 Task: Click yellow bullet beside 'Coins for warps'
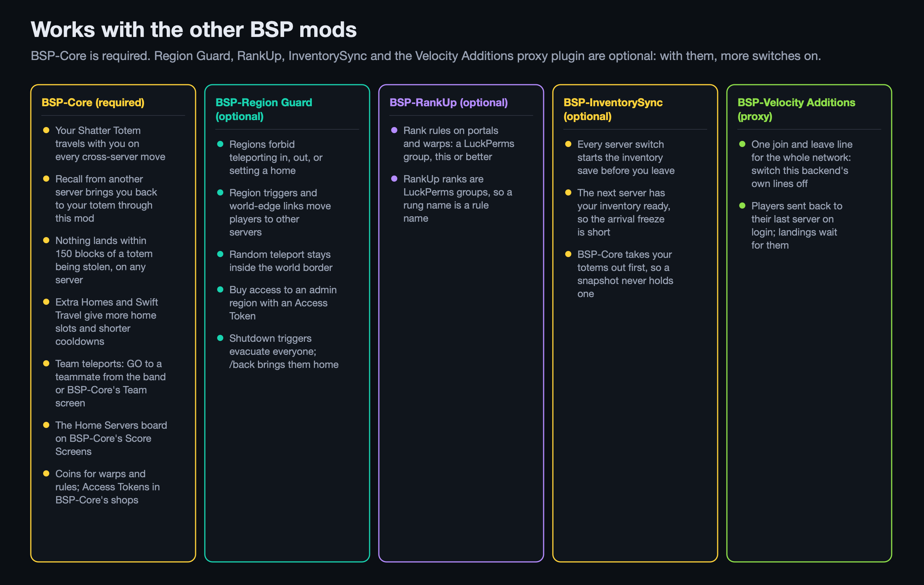(46, 473)
